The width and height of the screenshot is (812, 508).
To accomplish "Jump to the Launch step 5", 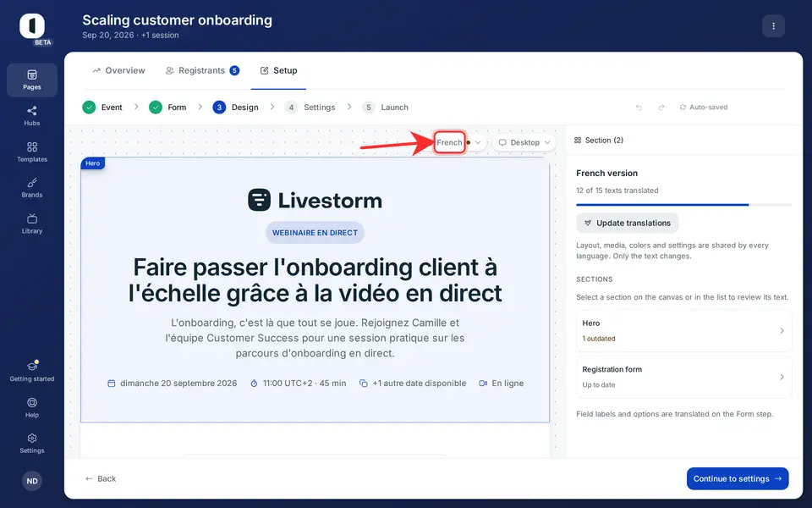I will pyautogui.click(x=386, y=108).
